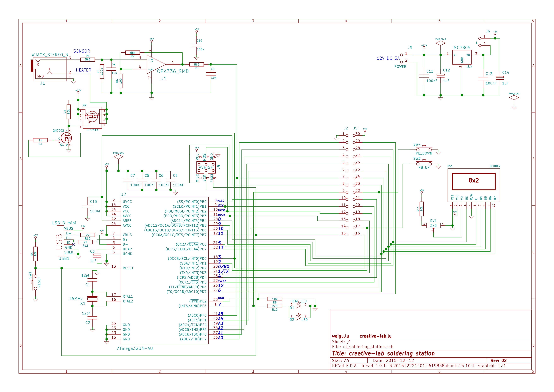Select resistor R1 10k

coord(36,254)
